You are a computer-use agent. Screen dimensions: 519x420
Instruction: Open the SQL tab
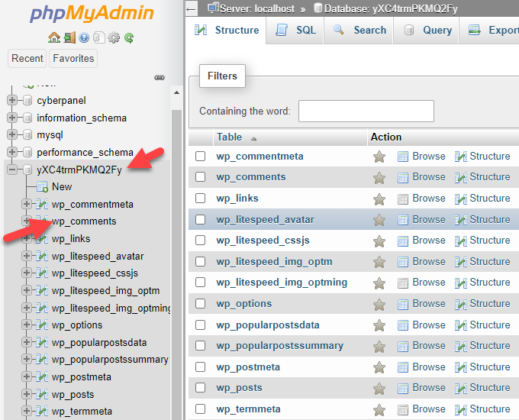click(295, 30)
